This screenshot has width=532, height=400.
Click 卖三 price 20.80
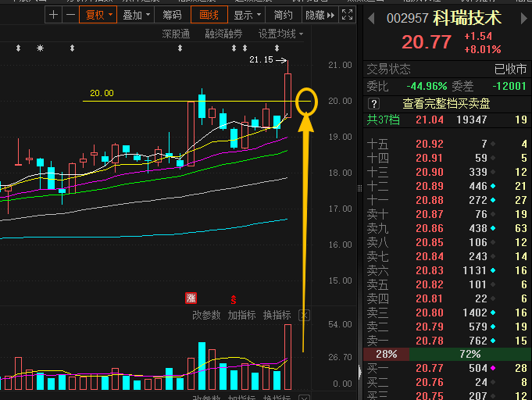430,312
